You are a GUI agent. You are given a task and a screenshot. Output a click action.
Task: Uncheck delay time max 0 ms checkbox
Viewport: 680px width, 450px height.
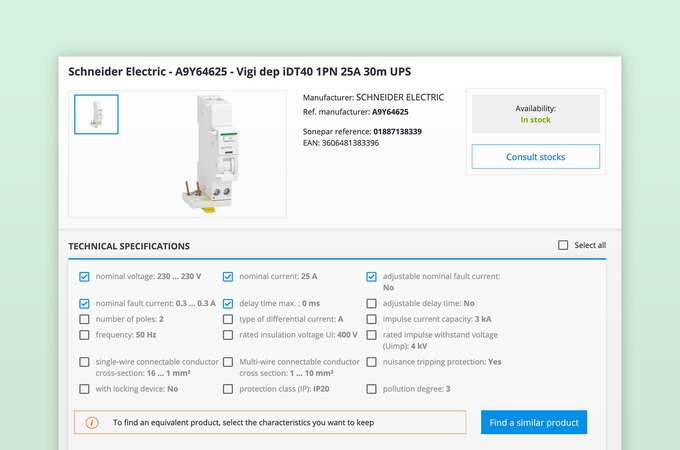(228, 303)
